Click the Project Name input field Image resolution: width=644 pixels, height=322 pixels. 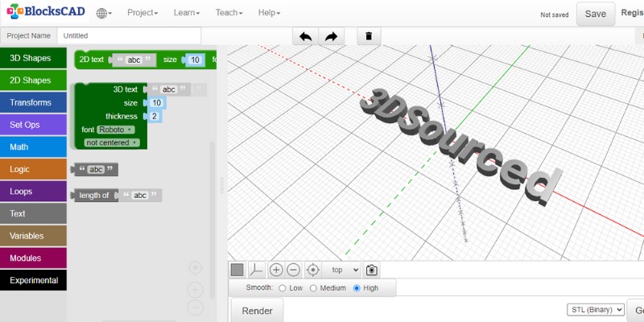tap(129, 36)
